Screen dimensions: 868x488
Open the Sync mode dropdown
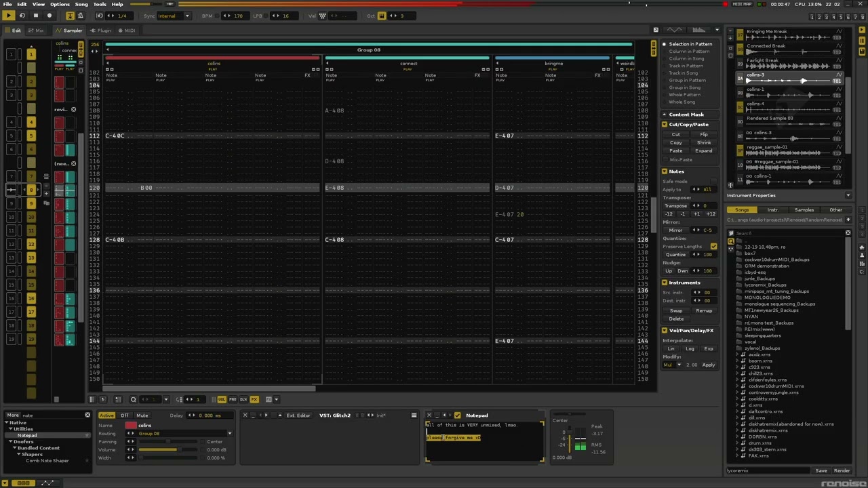(x=173, y=16)
